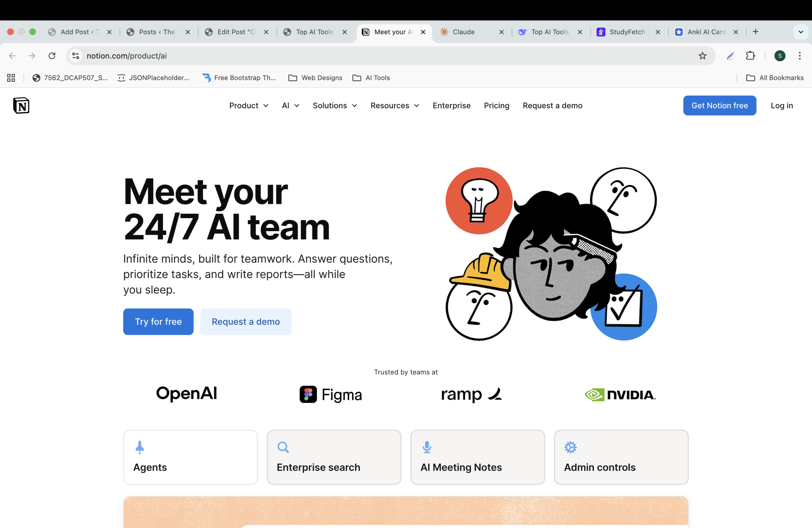
Task: Open the Pricing link
Action: [496, 105]
